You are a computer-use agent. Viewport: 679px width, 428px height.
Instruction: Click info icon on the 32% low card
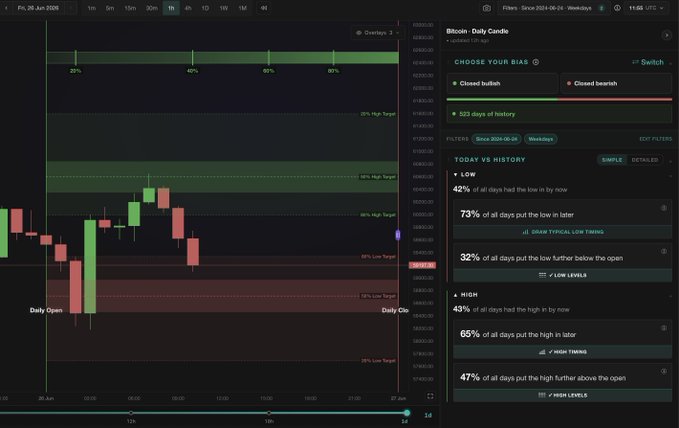click(663, 251)
